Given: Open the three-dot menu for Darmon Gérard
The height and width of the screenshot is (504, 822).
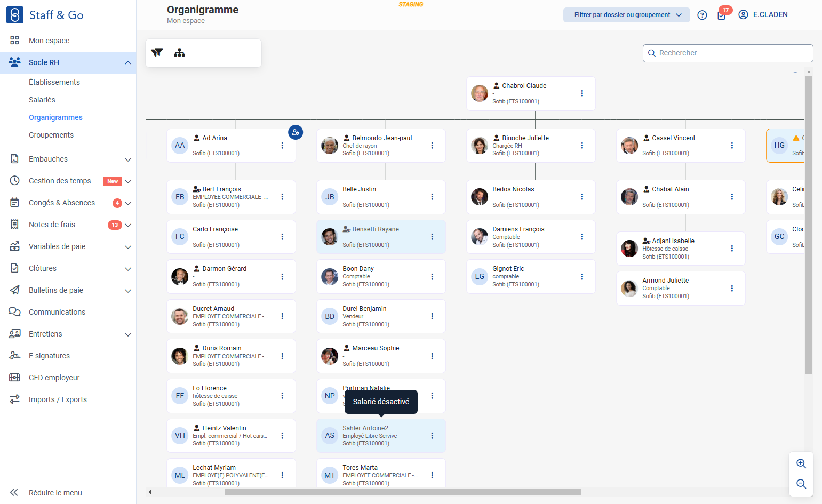Looking at the screenshot, I should pyautogui.click(x=282, y=277).
